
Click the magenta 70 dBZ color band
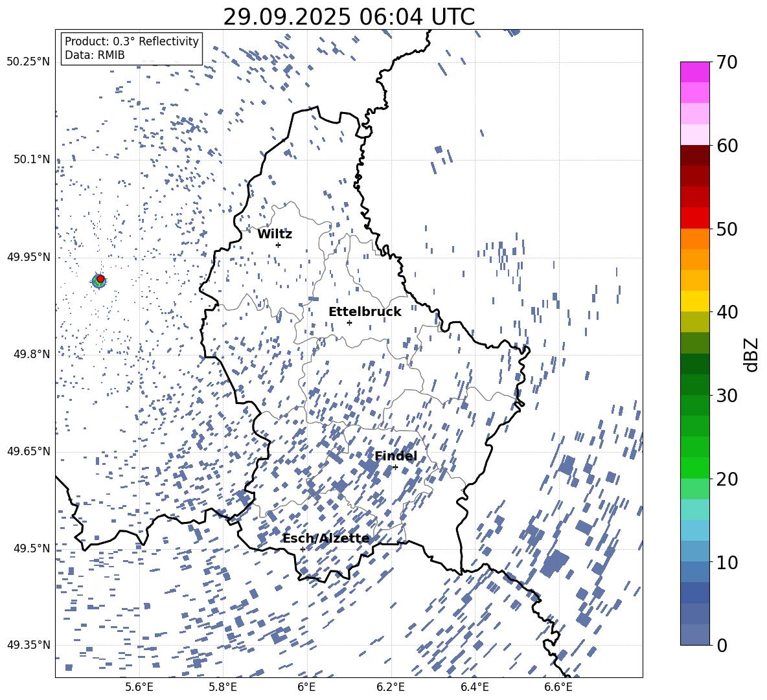click(x=694, y=72)
